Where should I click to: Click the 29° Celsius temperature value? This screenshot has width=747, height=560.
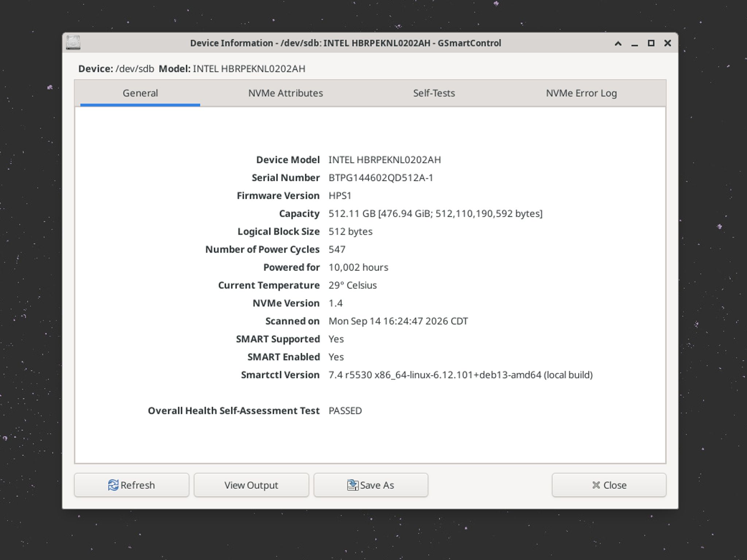(353, 285)
